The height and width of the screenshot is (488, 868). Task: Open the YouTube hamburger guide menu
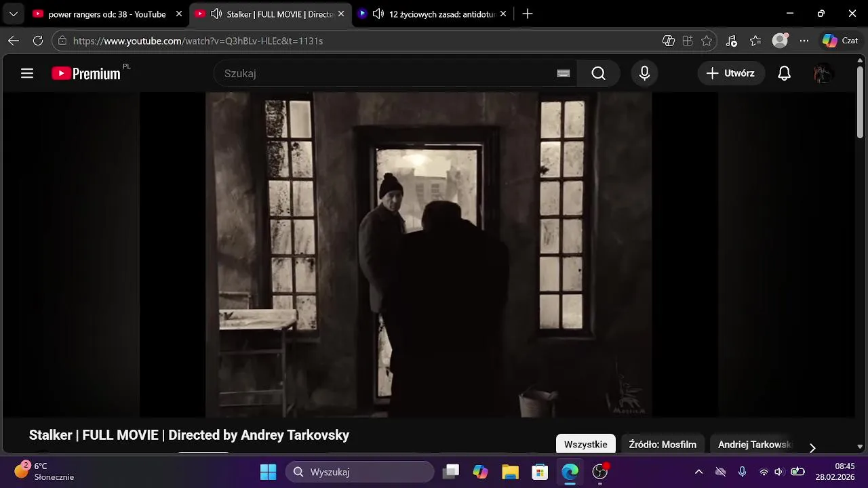pyautogui.click(x=27, y=73)
